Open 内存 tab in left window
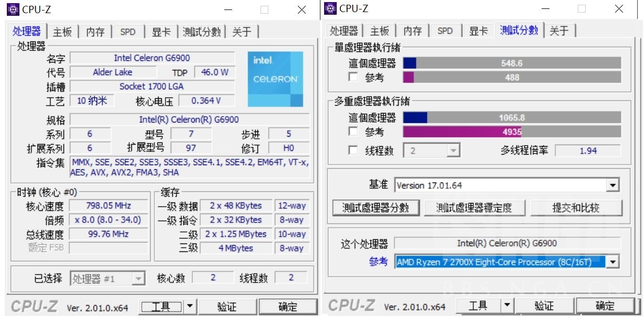Screen dimensions: 644x316 click(95, 32)
